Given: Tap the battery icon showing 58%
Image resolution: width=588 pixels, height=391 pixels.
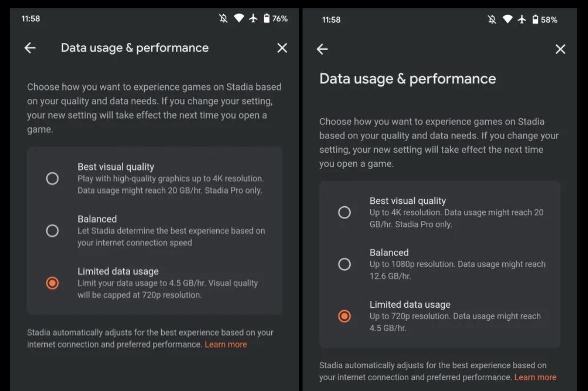Looking at the screenshot, I should pos(535,20).
